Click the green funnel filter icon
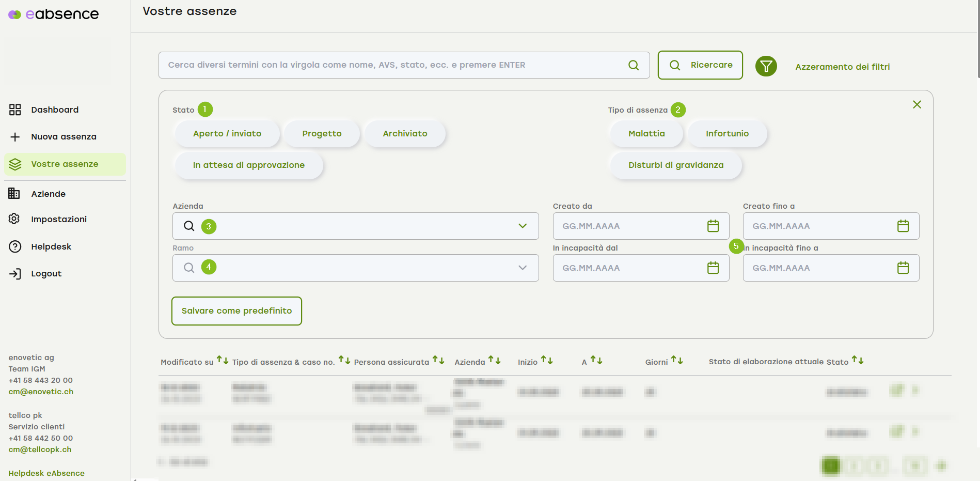This screenshot has width=980, height=481. pyautogui.click(x=766, y=66)
